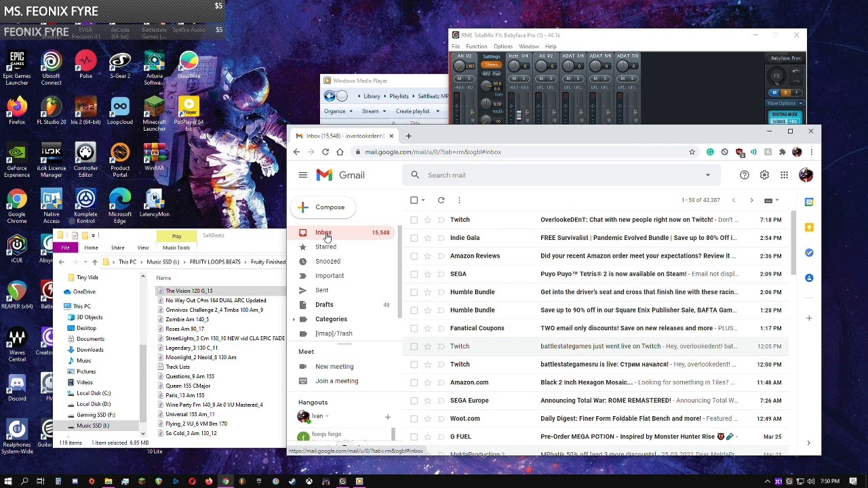868x488 pixels.
Task: Click the Compose button in Gmail
Action: 324,207
